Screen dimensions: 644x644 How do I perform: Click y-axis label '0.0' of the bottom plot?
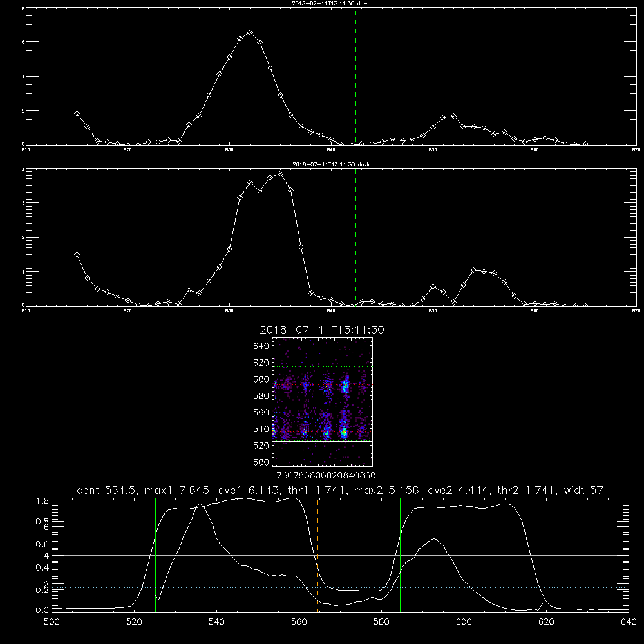43,611
